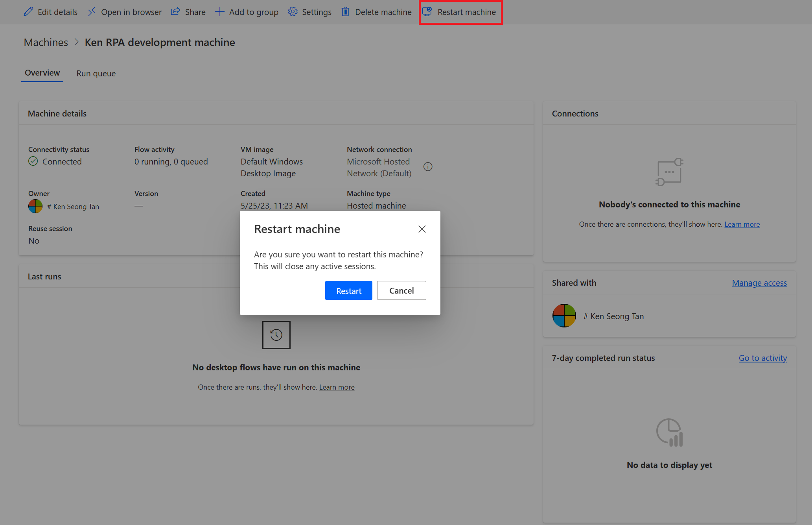Click the Delete machine trash icon
The height and width of the screenshot is (525, 812).
(346, 12)
